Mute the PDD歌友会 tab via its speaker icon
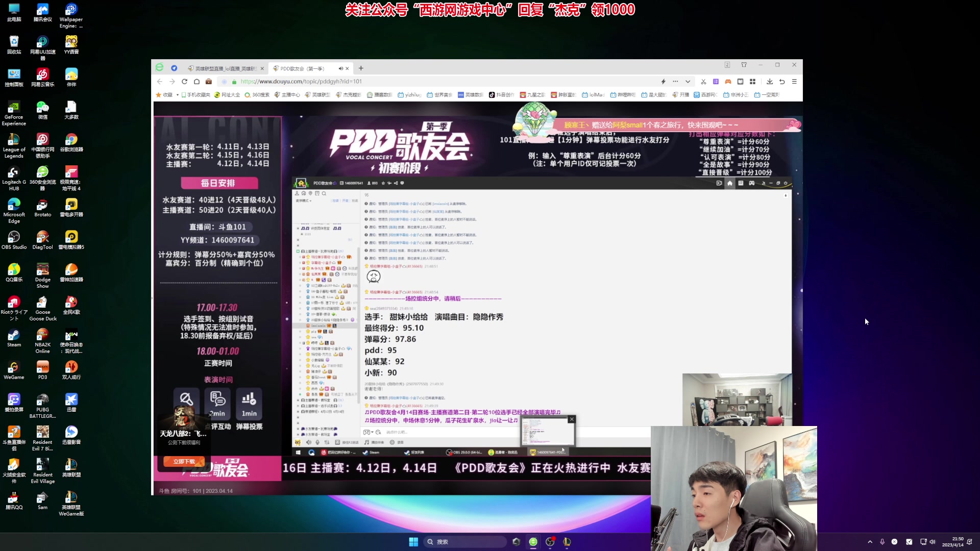Screen dimensions: 980x551 click(x=341, y=68)
